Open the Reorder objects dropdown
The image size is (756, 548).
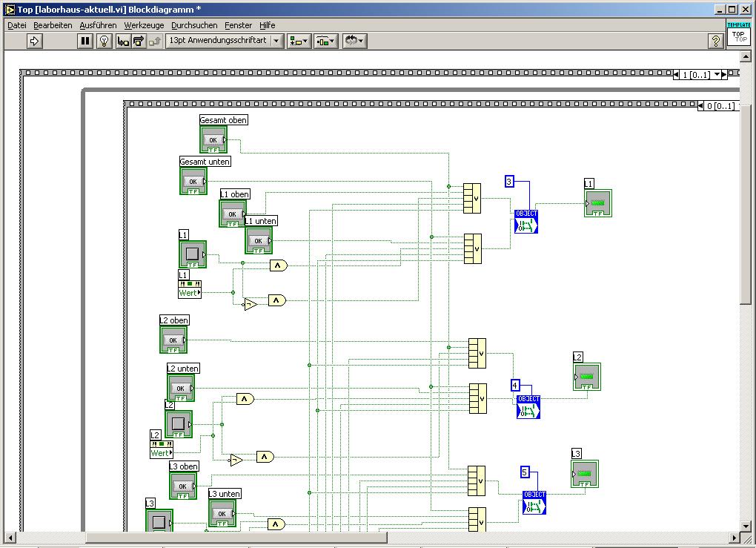[x=354, y=41]
